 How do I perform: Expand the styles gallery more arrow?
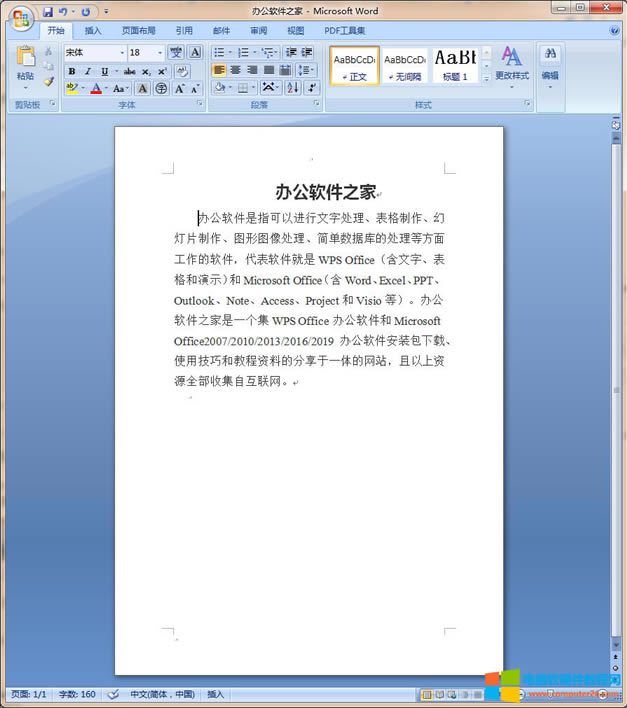point(486,79)
